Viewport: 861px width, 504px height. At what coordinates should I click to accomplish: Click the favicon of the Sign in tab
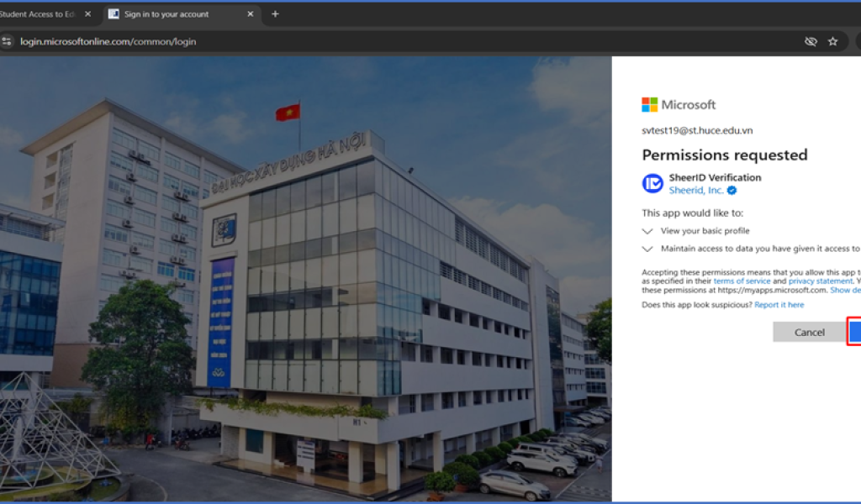(114, 14)
